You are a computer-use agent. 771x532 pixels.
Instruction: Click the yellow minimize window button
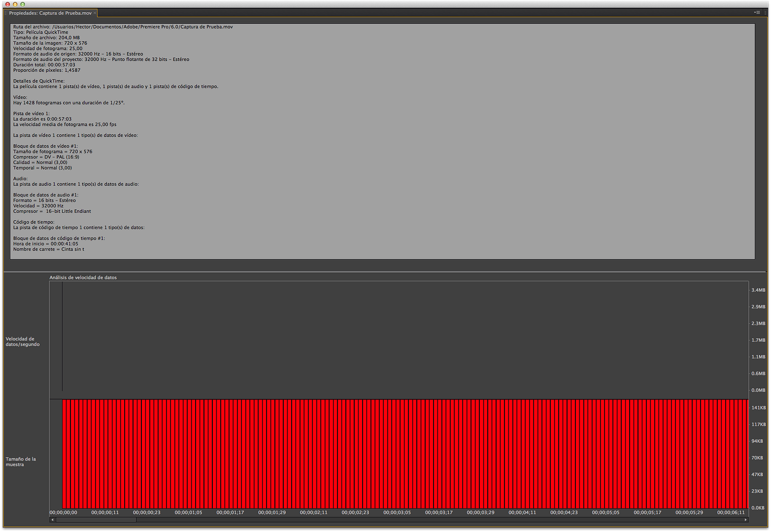click(x=15, y=4)
